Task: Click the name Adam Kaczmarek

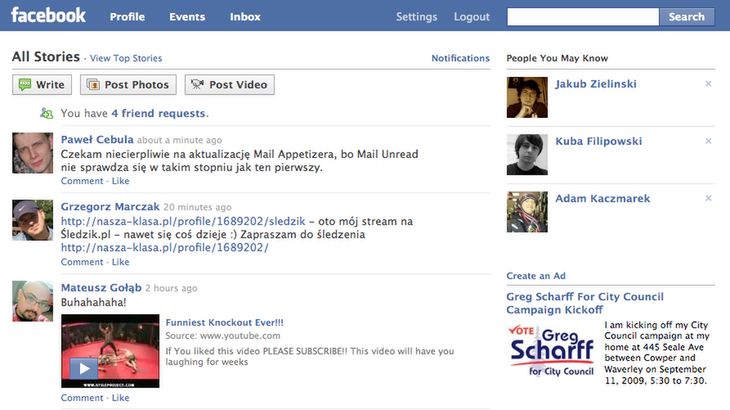Action: (602, 199)
